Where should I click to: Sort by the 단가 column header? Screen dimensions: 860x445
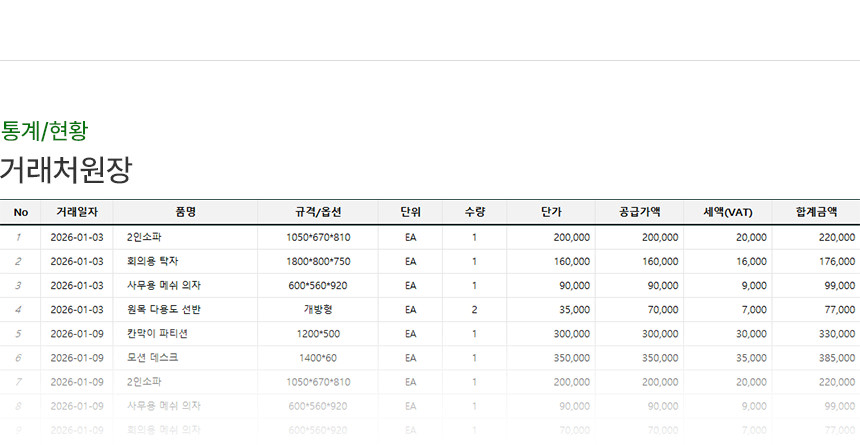pyautogui.click(x=551, y=212)
